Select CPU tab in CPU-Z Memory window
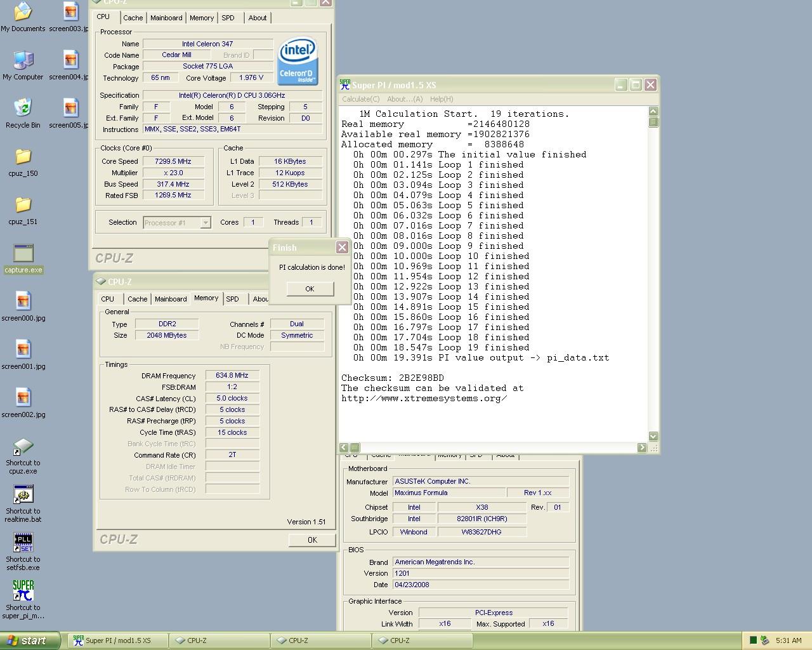The height and width of the screenshot is (650, 812). [x=108, y=299]
